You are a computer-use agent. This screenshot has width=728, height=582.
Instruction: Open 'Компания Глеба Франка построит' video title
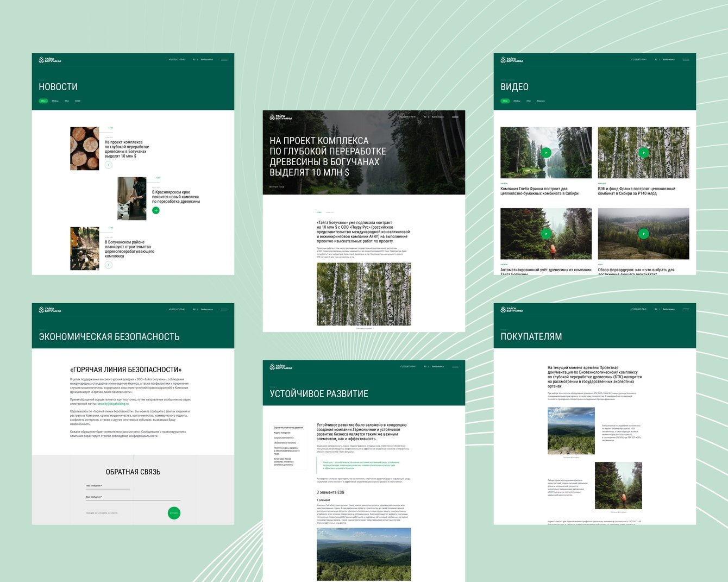coord(539,191)
